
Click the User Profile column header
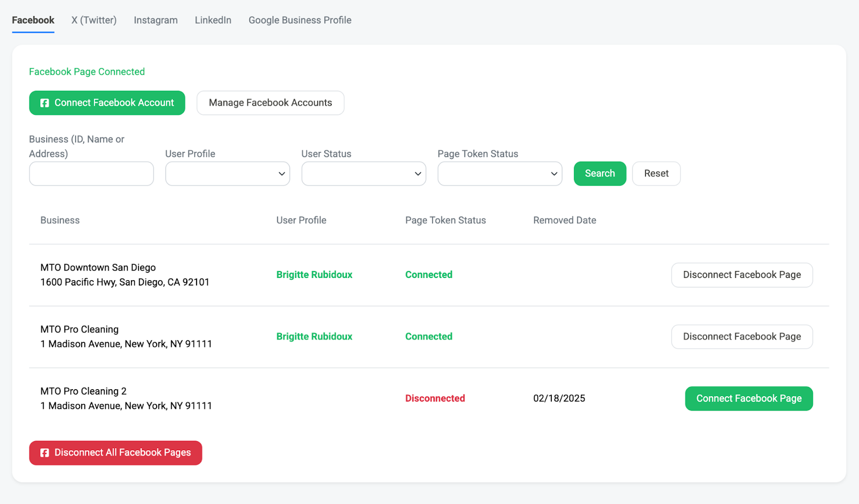[301, 220]
